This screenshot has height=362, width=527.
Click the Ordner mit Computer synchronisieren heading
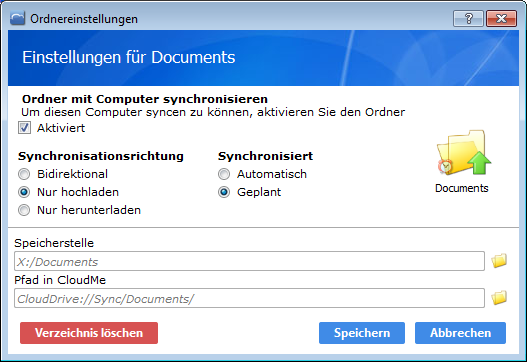145,99
